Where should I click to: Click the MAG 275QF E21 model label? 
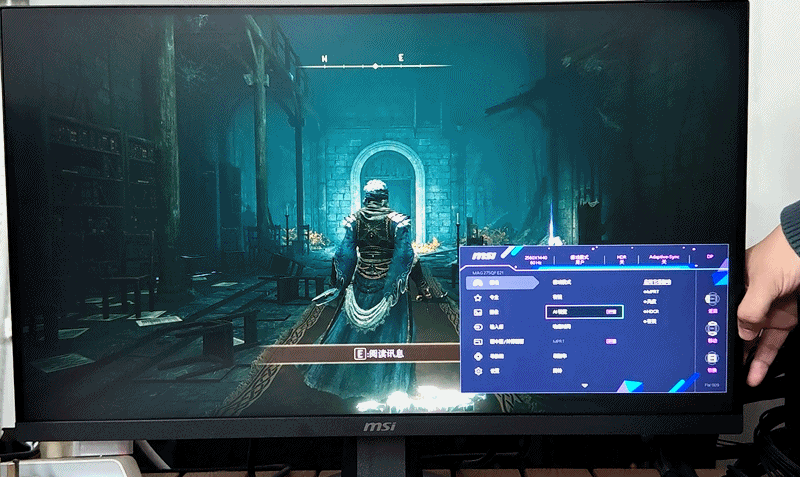tap(487, 273)
